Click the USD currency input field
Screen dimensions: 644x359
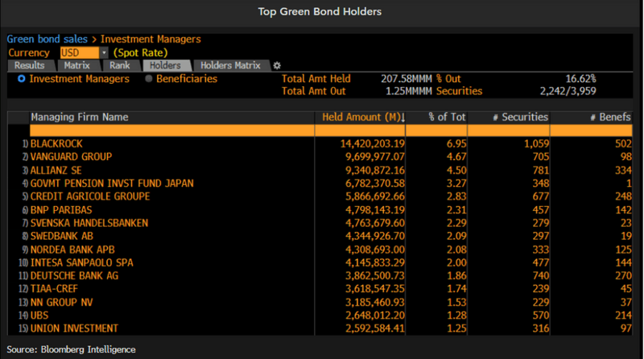pos(80,52)
